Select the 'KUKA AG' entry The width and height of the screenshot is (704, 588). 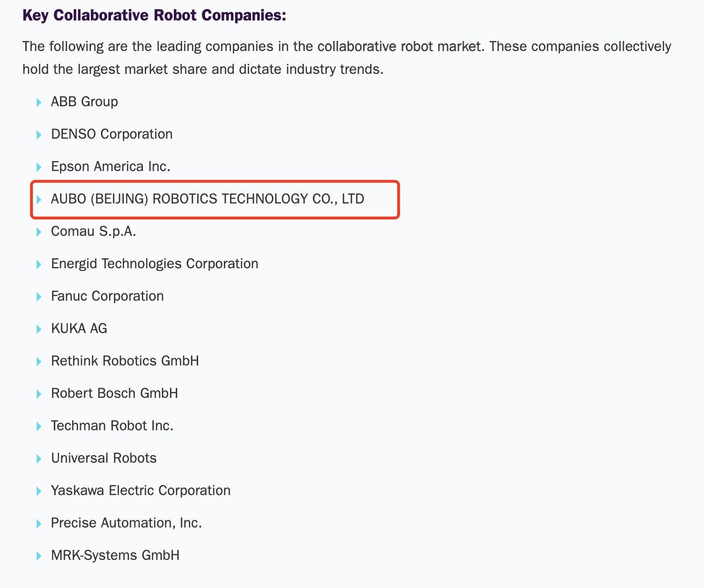79,329
